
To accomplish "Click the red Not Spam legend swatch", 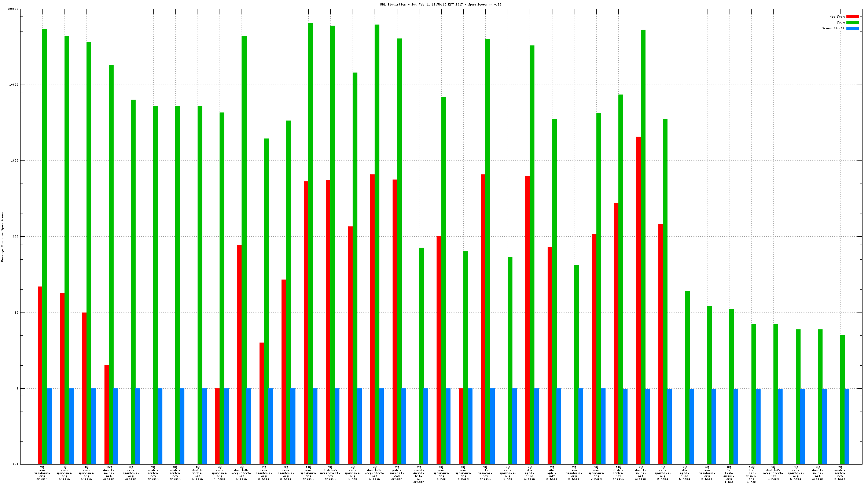I will (x=852, y=16).
